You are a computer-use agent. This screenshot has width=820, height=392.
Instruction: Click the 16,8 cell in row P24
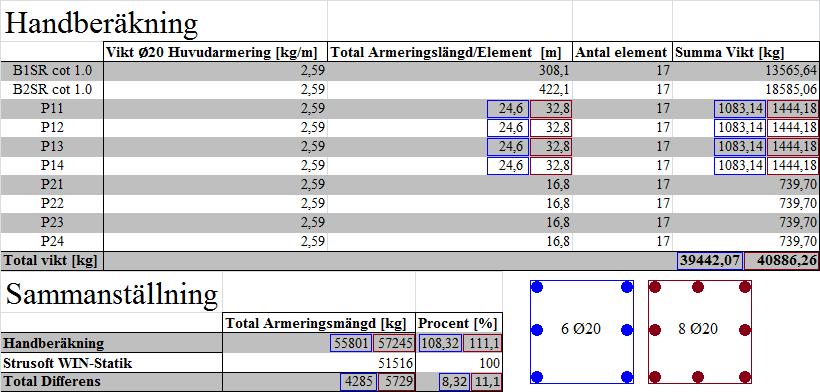557,241
